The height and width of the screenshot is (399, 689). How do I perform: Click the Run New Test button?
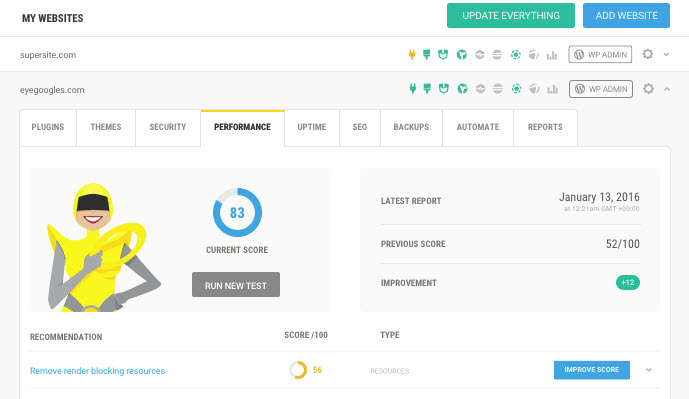click(x=236, y=285)
